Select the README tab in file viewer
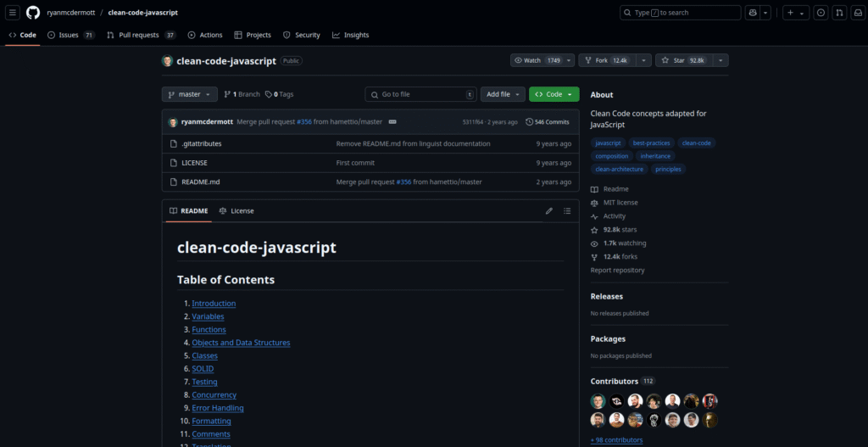The image size is (868, 447). 189,211
